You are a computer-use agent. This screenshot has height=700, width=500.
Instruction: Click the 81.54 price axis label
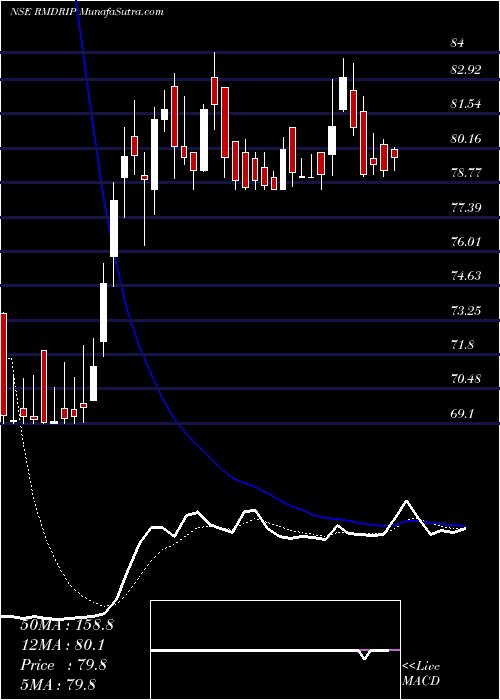[x=467, y=104]
